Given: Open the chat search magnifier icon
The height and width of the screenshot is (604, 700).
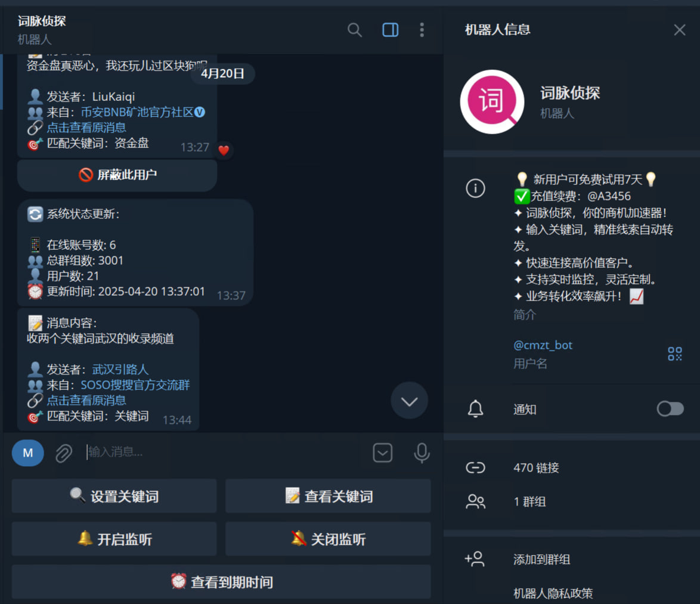Looking at the screenshot, I should click(355, 30).
